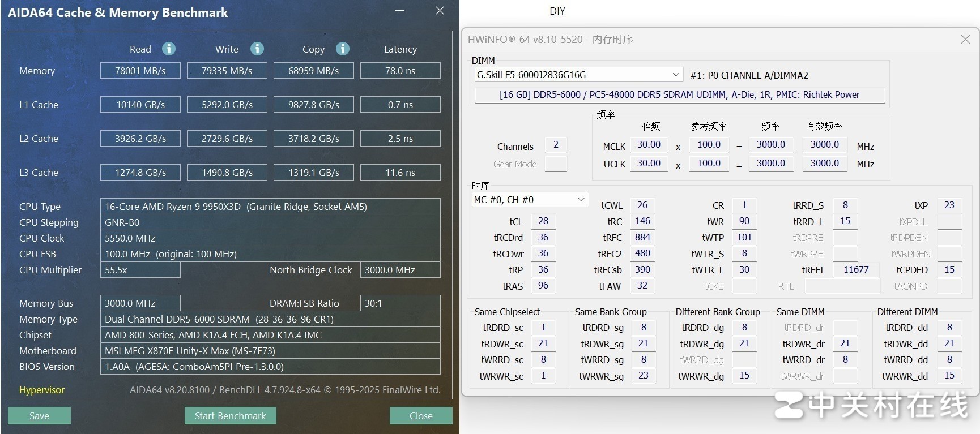This screenshot has width=980, height=434.
Task: Click the tCPDED value 15
Action: [949, 270]
